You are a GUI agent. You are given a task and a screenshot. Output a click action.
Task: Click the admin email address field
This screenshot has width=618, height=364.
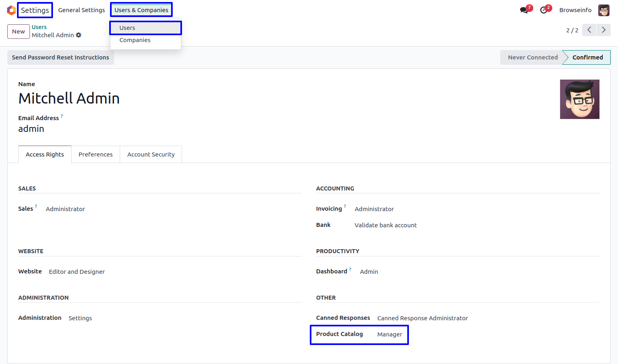(x=31, y=129)
